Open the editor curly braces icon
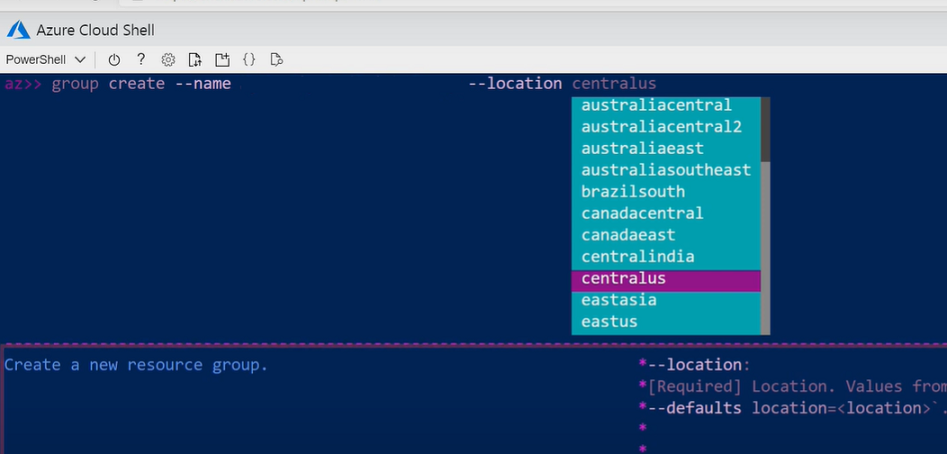This screenshot has width=947, height=454. pos(249,59)
